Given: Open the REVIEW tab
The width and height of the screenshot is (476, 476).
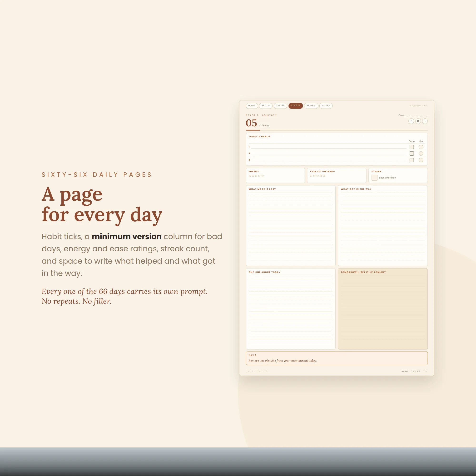Looking at the screenshot, I should point(311,105).
